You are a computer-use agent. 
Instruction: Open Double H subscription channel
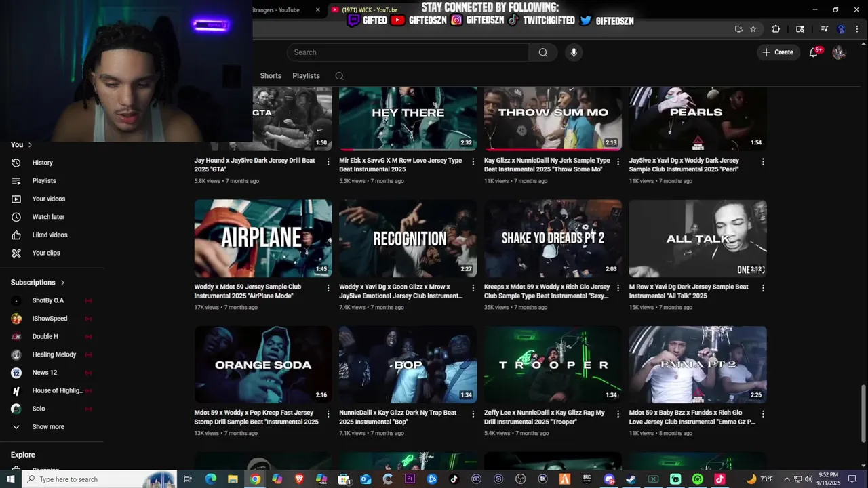click(x=45, y=337)
